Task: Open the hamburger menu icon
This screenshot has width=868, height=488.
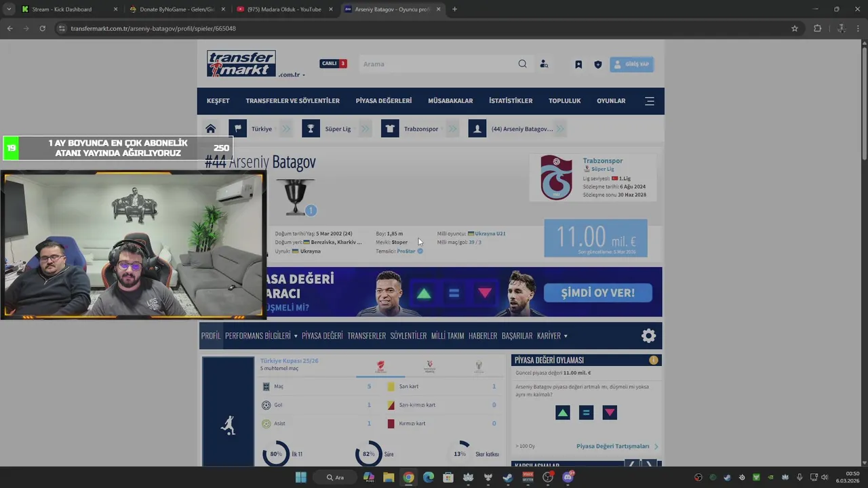Action: click(650, 101)
